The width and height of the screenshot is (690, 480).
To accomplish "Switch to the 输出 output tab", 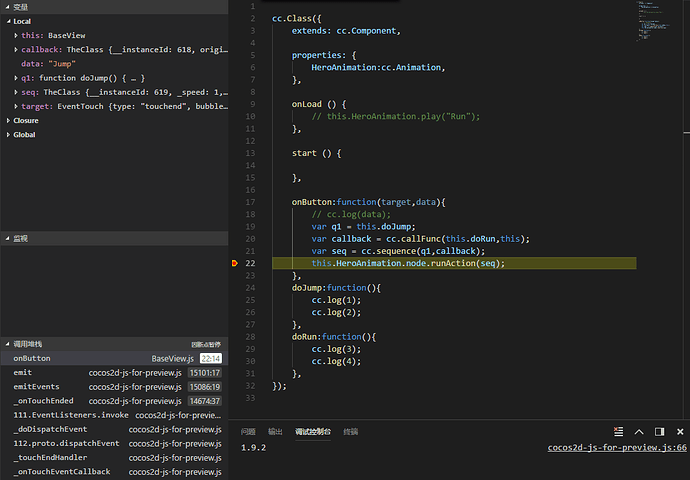I will tap(275, 432).
